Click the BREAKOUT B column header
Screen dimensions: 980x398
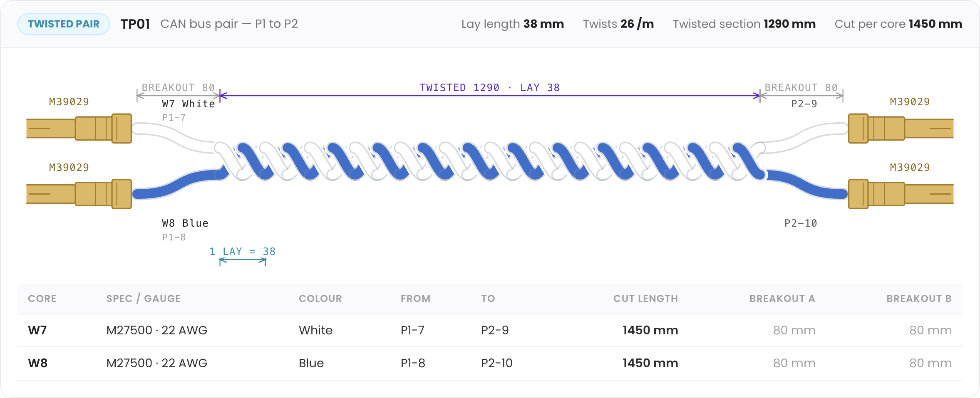click(x=919, y=299)
